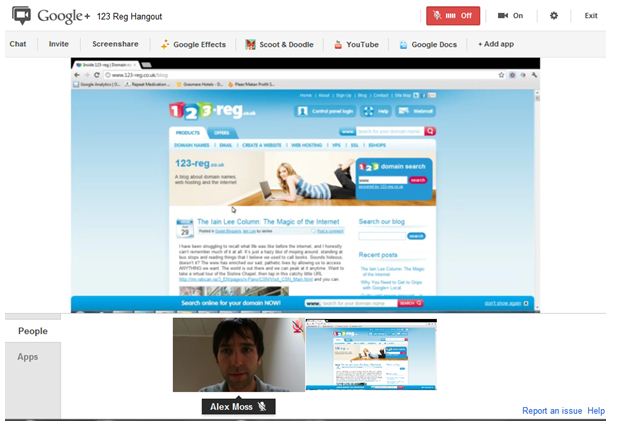This screenshot has width=617, height=427.
Task: Click WEB HOSTING in site navigation
Action: click(307, 145)
